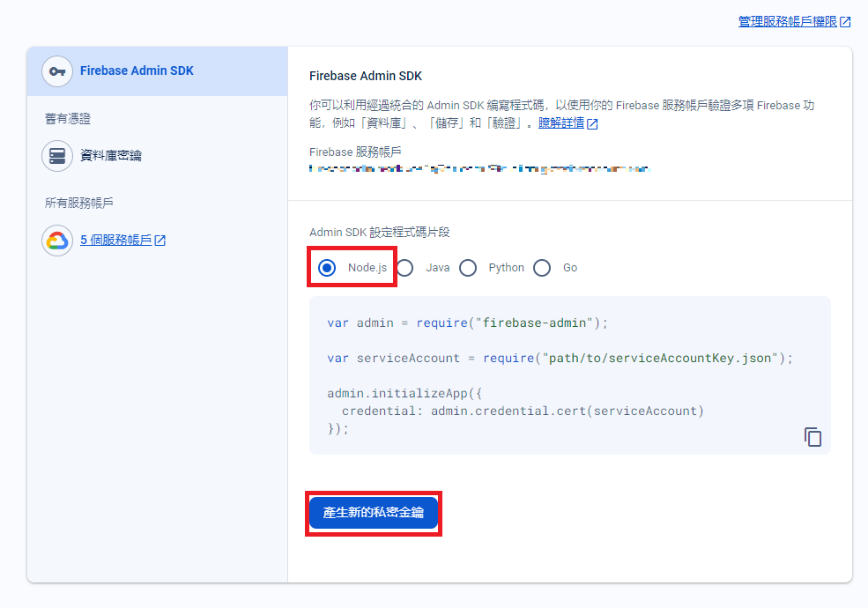Viewport: 868px width, 608px height.
Task: Click the Google Cloud logo icon
Action: (57, 241)
